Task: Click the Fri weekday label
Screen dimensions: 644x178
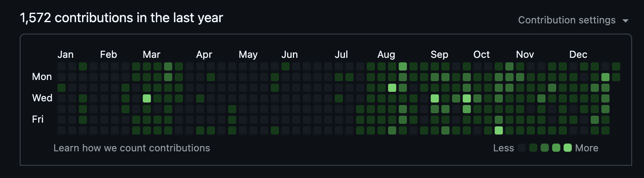Action: 38,119
